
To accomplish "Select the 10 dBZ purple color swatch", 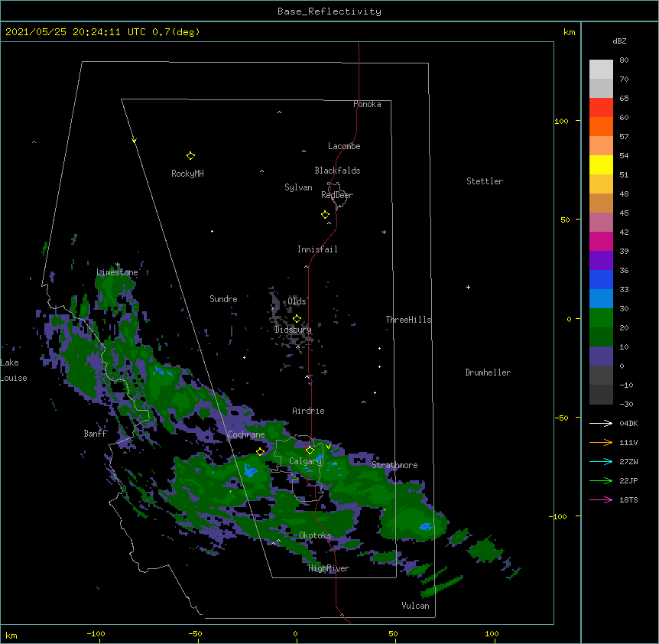I will 601,356.
